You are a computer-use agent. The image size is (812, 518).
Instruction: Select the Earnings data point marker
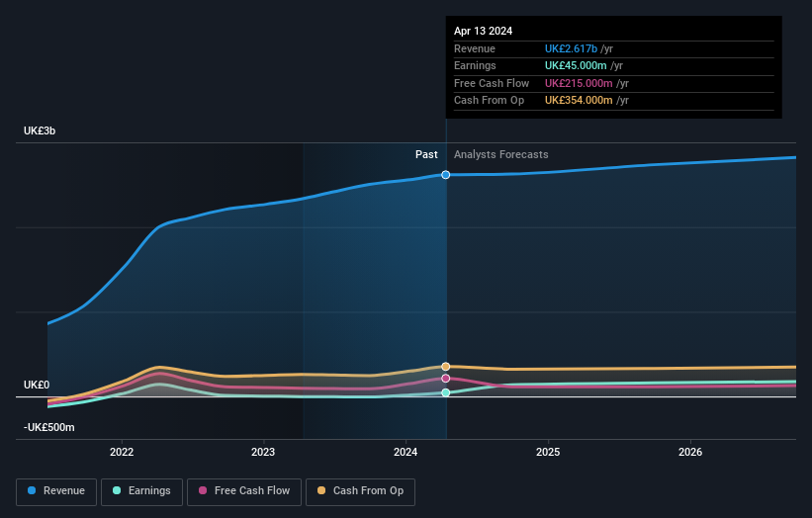point(445,392)
